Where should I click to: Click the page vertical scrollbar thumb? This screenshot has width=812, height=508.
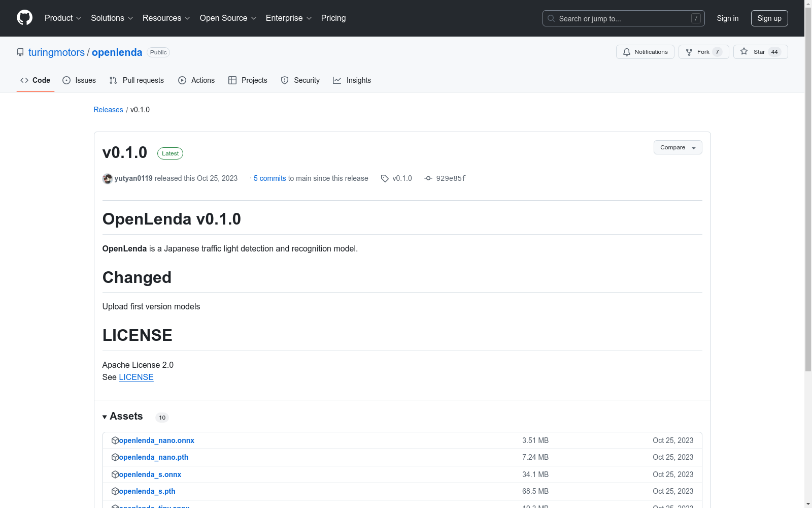coord(808,190)
